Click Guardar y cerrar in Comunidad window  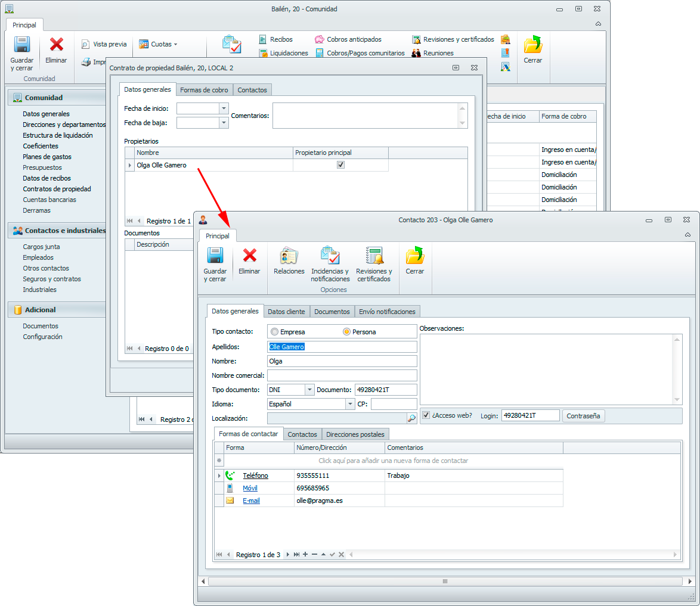point(22,54)
